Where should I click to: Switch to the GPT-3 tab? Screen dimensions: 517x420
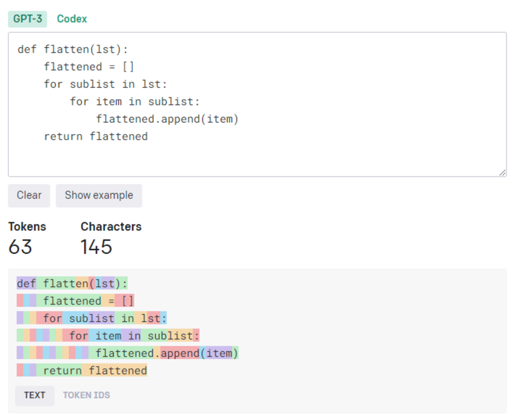click(x=27, y=19)
